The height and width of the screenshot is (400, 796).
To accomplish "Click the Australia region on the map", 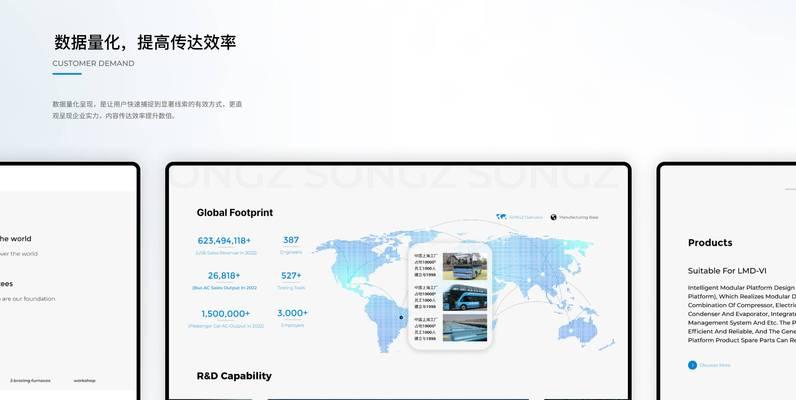I will coord(578,330).
